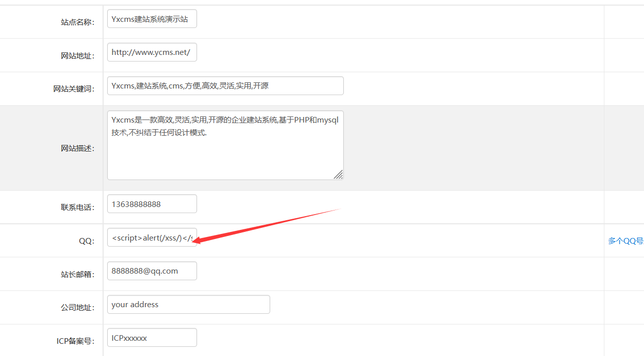Viewport: 644px width, 356px height.
Task: Click the 网站关键词 label text
Action: pyautogui.click(x=74, y=90)
